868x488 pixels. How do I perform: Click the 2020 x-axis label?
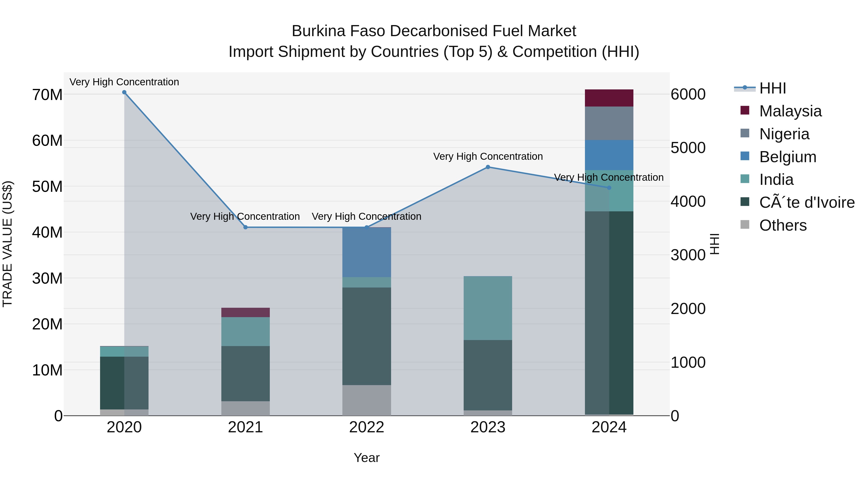[124, 427]
